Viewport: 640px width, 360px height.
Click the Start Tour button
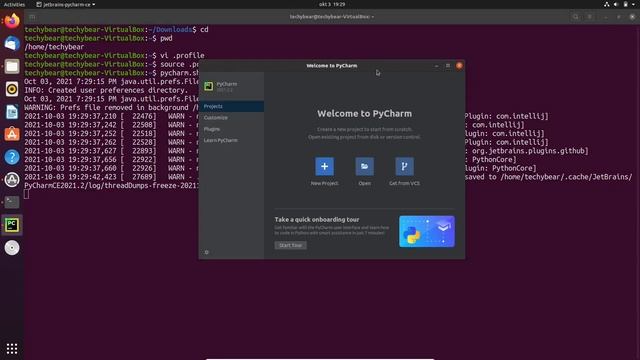coord(291,245)
